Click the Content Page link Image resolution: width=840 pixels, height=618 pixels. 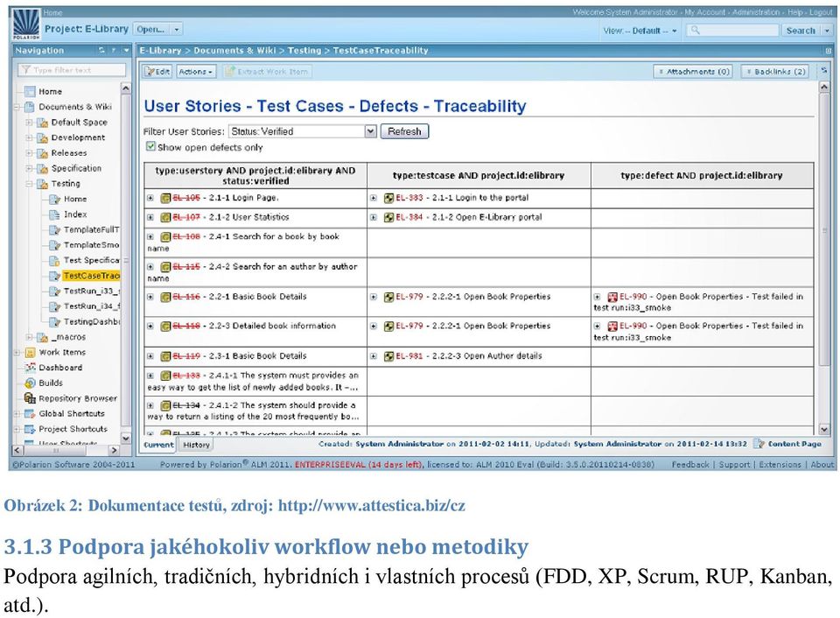pos(794,444)
